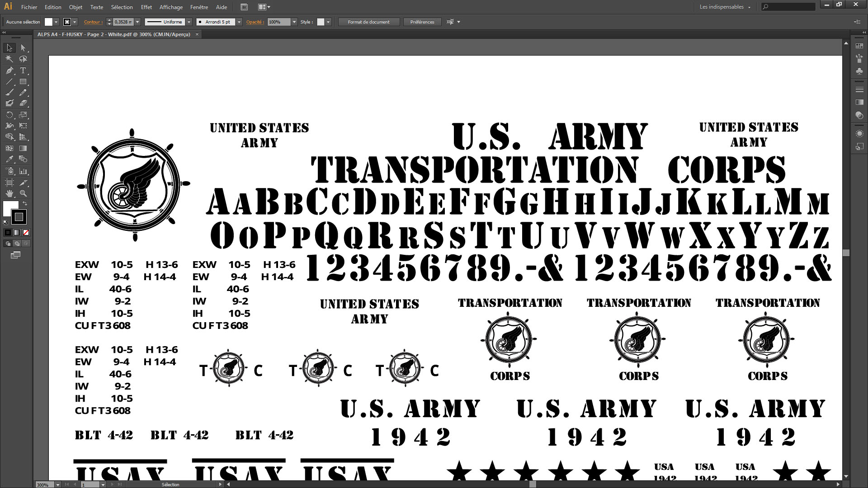Viewport: 868px width, 488px height.
Task: Open the Effet menu
Action: (x=146, y=7)
